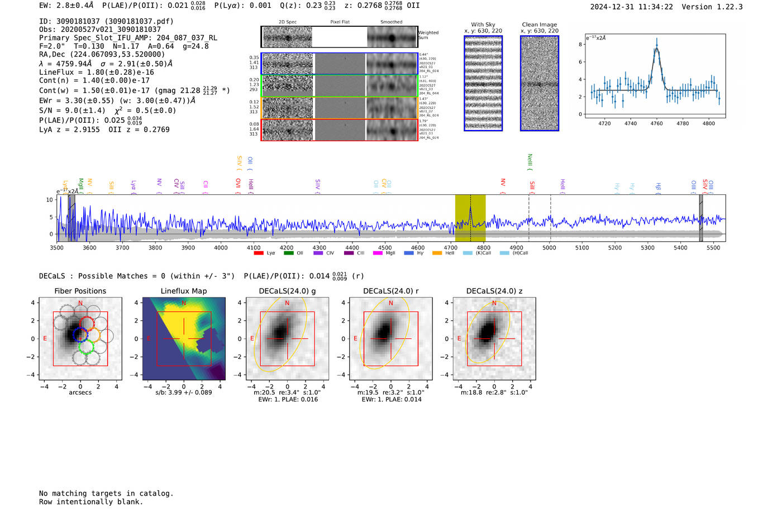Click the LineFlux = 1.80(±0.28)e-16 line
The width and height of the screenshot is (782, 532).
(x=97, y=72)
